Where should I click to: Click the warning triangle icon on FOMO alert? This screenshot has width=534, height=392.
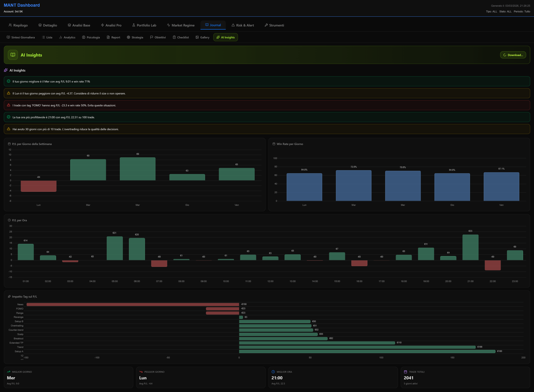pos(9,105)
